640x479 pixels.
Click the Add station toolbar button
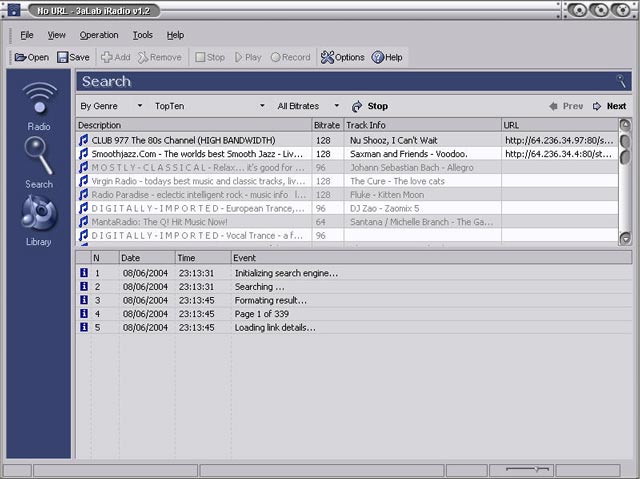(116, 58)
